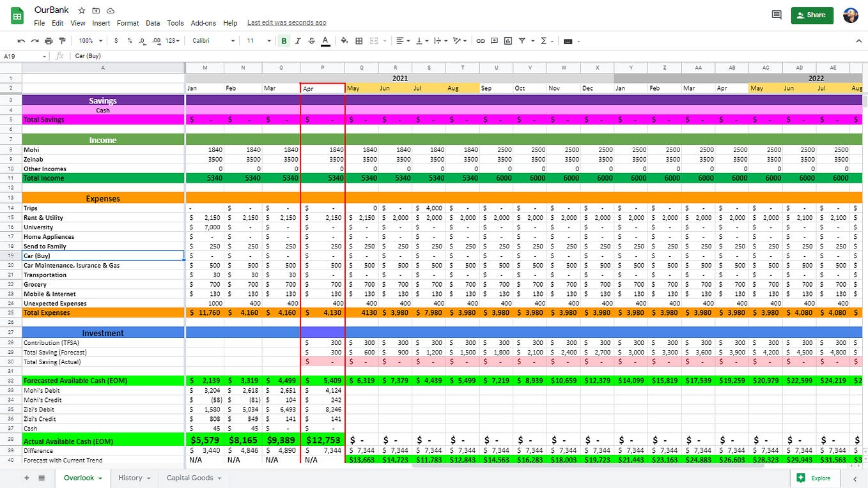Image resolution: width=868 pixels, height=488 pixels.
Task: Open the Google account avatar
Action: [851, 15]
